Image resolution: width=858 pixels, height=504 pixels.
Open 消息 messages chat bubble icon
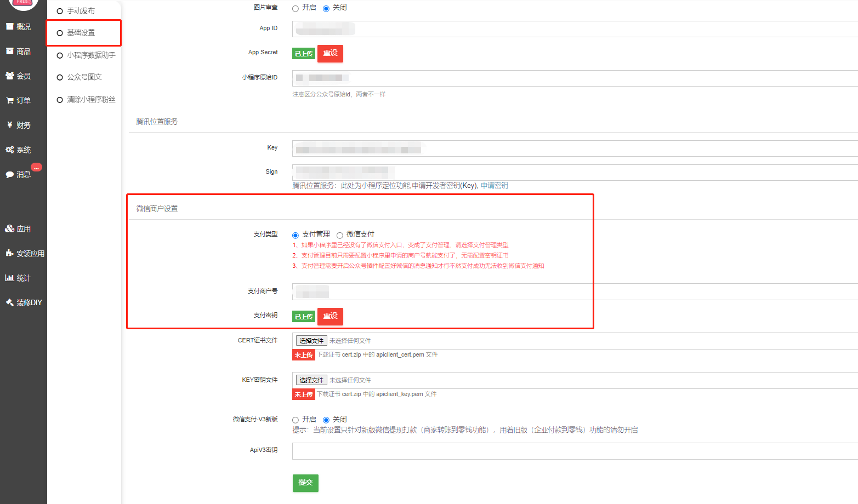[x=9, y=174]
